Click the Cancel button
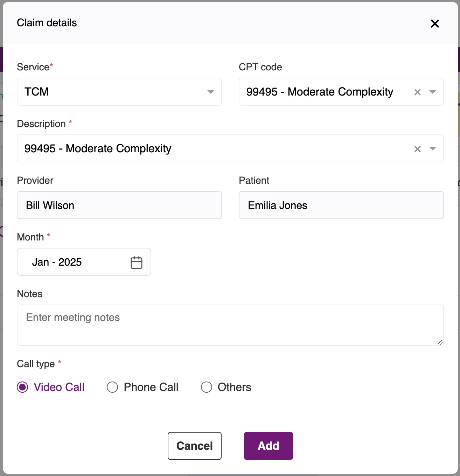 click(x=195, y=446)
